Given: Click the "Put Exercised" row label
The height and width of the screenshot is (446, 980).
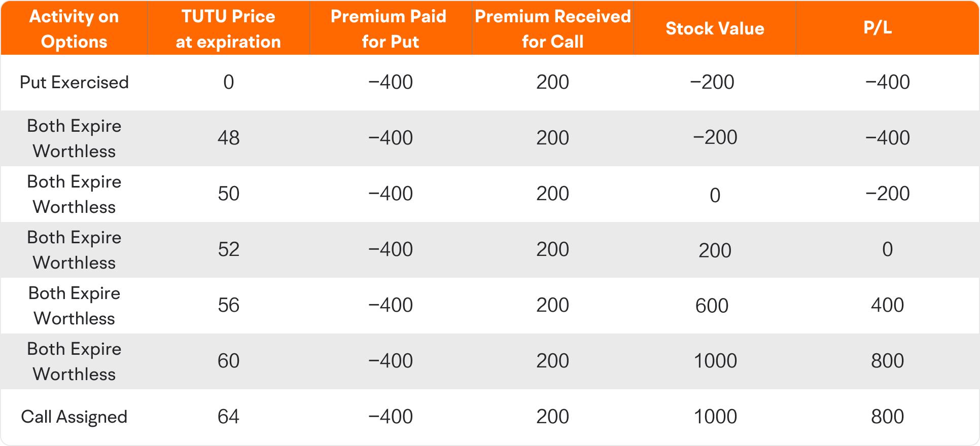Looking at the screenshot, I should 74,82.
